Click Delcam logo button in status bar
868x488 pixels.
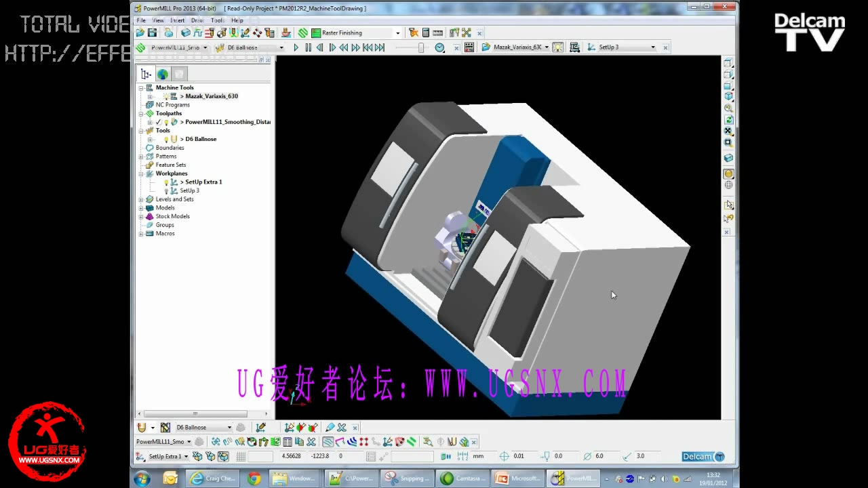(703, 457)
